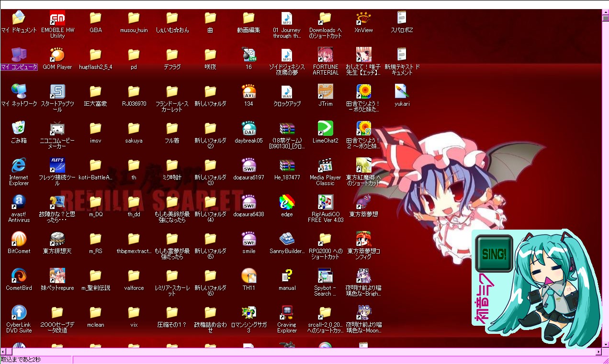Launch LimeChat2 icon

pos(326,129)
